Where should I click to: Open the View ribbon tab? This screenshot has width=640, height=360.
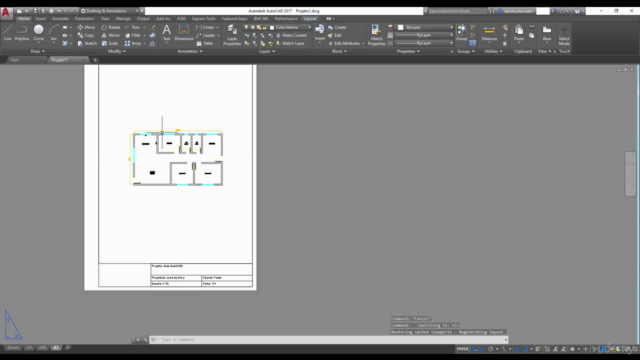coord(105,19)
